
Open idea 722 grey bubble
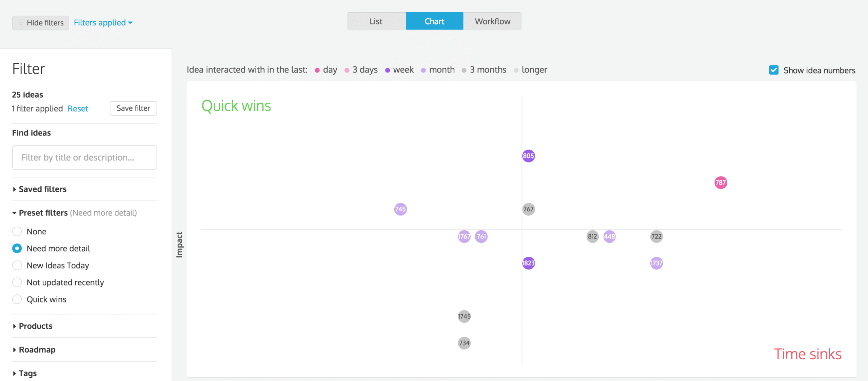click(x=657, y=236)
